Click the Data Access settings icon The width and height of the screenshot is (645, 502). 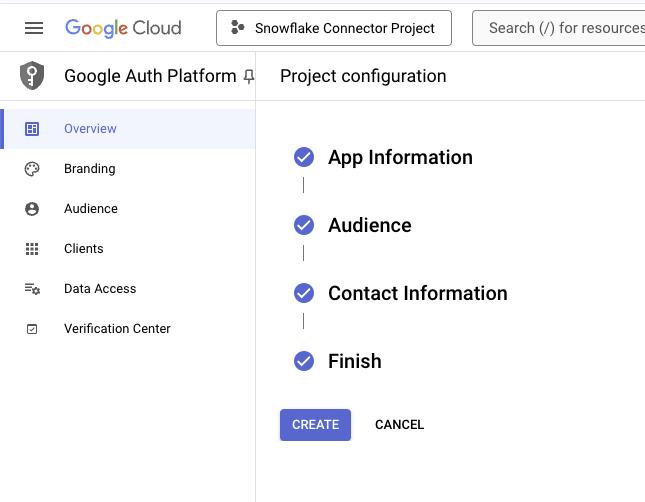32,289
